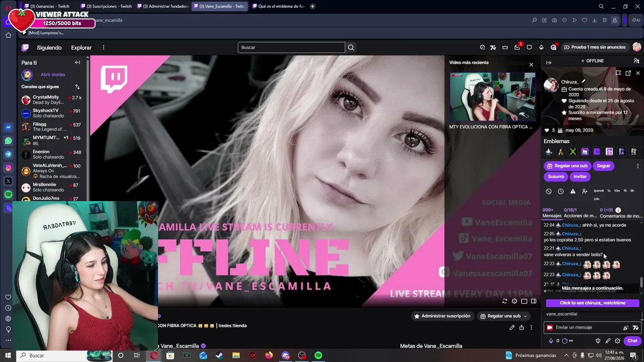Go to Explorar page
Screen dimensions: 644x362
coord(82,48)
